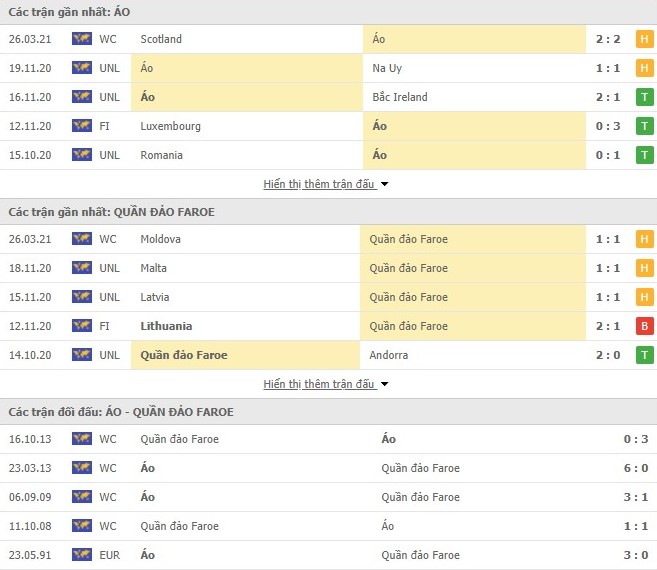Screen dimensions: 657x570
Task: Click the red B badge for Lithuania match
Action: [645, 326]
